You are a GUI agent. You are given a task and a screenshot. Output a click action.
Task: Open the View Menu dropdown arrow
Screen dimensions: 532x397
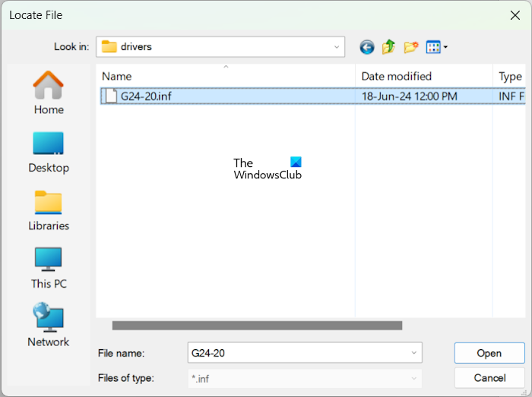coord(445,47)
